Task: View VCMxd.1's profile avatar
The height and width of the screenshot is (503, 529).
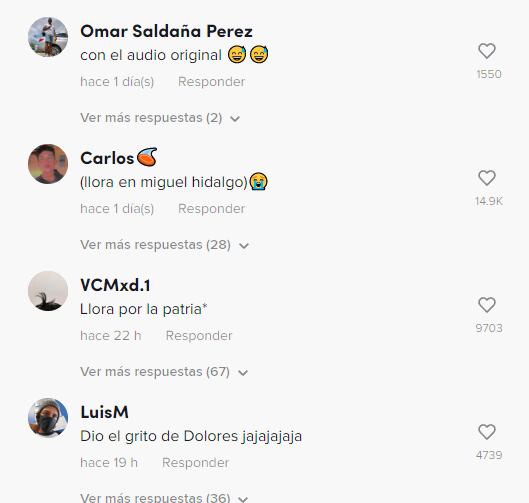Action: tap(48, 291)
